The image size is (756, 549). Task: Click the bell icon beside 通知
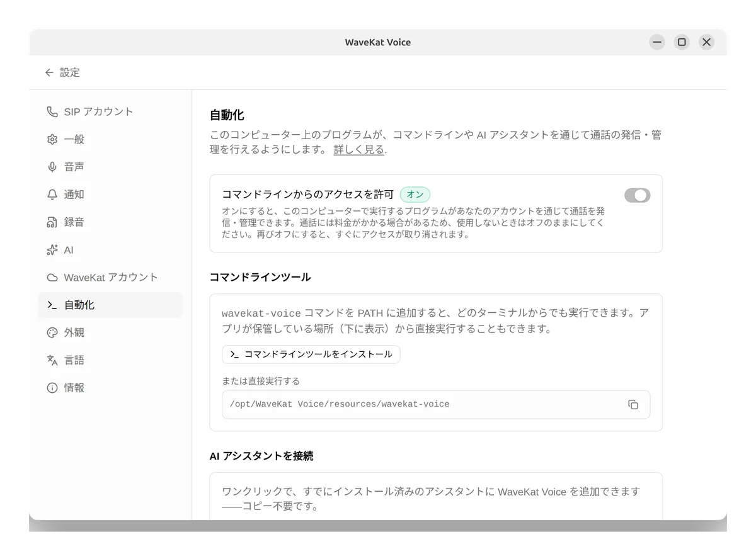[52, 195]
